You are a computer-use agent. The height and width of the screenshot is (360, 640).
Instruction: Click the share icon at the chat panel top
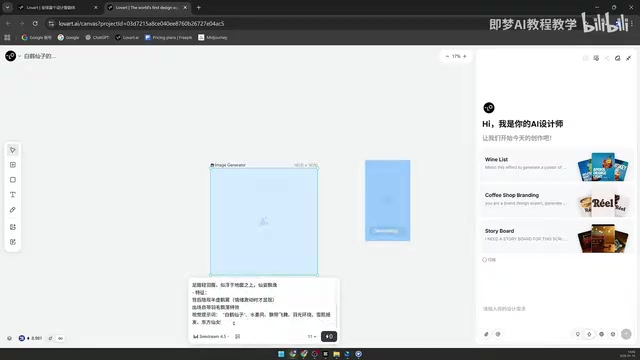(x=607, y=58)
